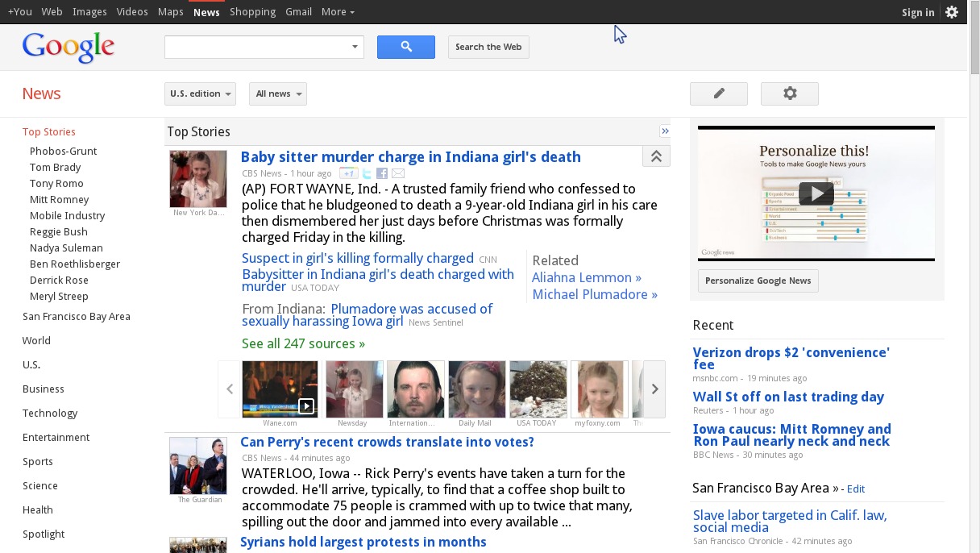This screenshot has height=553, width=980.
Task: Go to Web in the top bar
Action: pos(52,12)
